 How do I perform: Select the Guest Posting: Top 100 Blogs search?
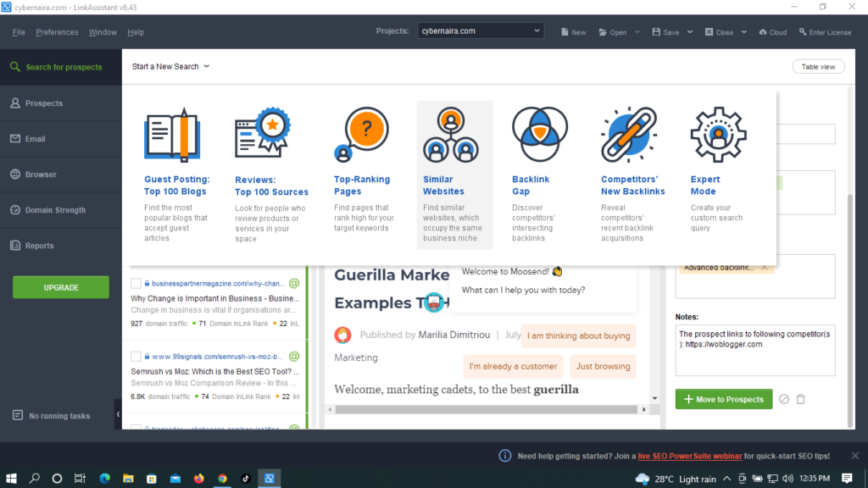pyautogui.click(x=173, y=186)
